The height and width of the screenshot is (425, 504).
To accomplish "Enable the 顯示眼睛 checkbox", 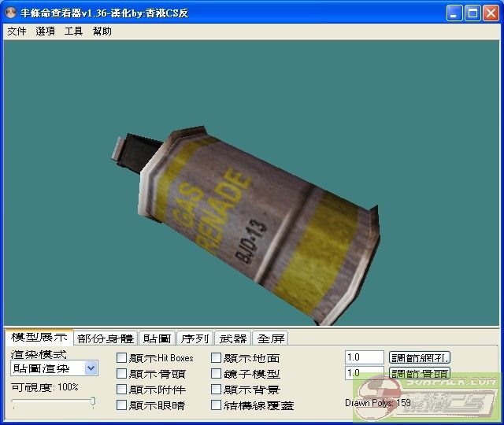I will 121,405.
